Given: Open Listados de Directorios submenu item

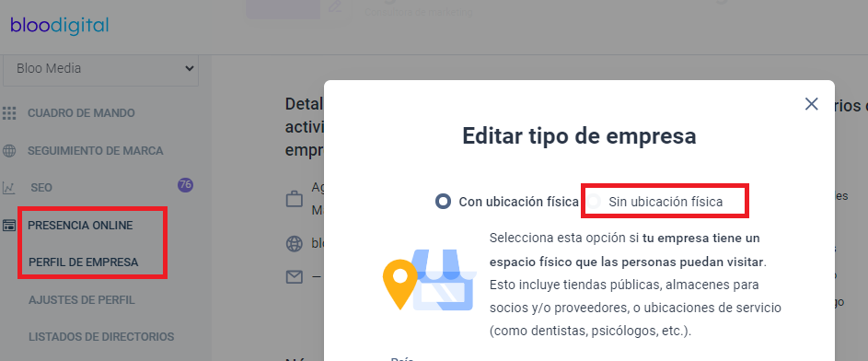Looking at the screenshot, I should tap(101, 337).
